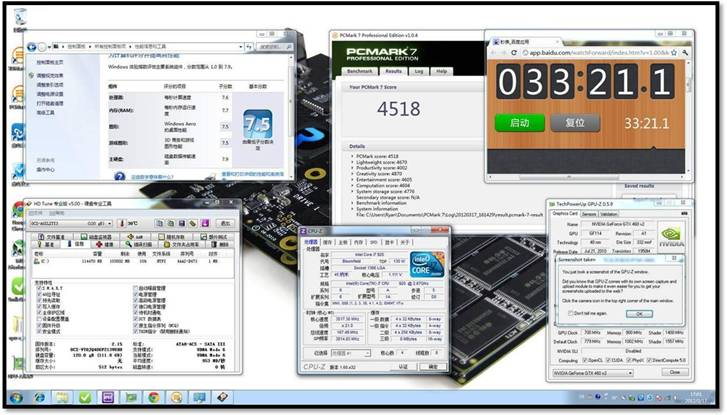
Task: Switch to PCMark 7 Benchmark tab
Action: pos(360,71)
